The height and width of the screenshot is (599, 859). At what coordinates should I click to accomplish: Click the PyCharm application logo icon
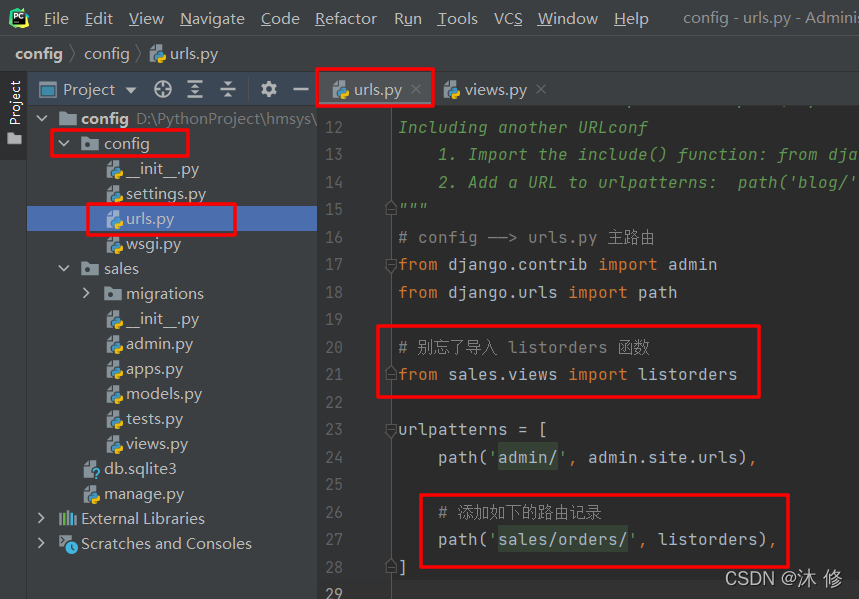point(19,18)
